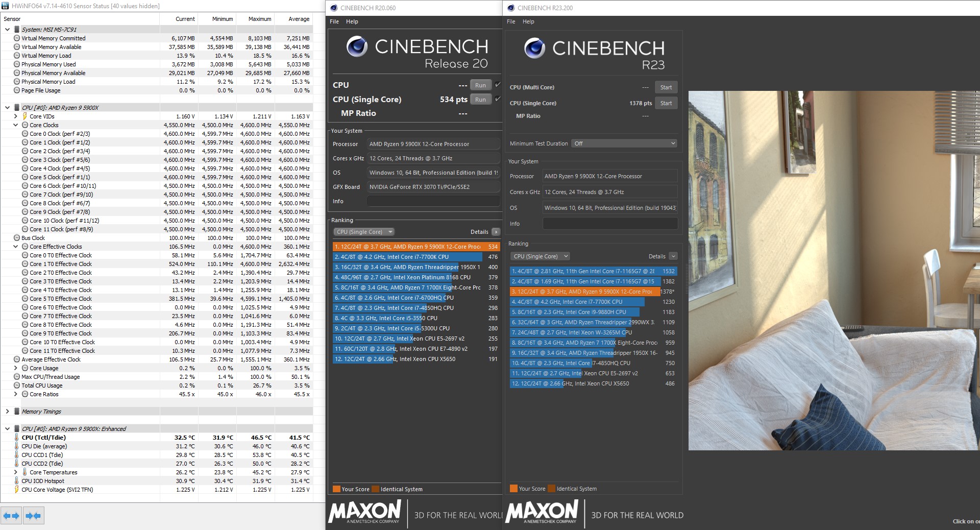Expand the Core Temperatures row
The image size is (980, 530).
tap(15, 472)
